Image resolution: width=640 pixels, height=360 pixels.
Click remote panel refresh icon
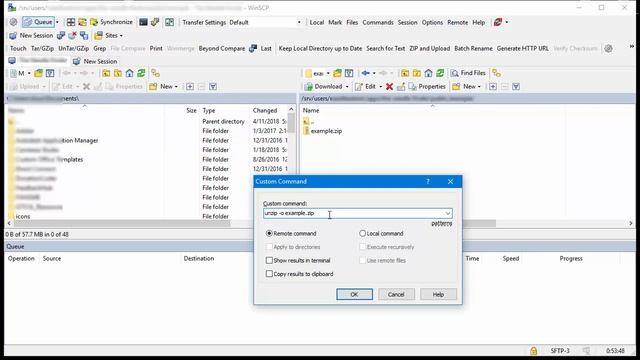click(440, 73)
